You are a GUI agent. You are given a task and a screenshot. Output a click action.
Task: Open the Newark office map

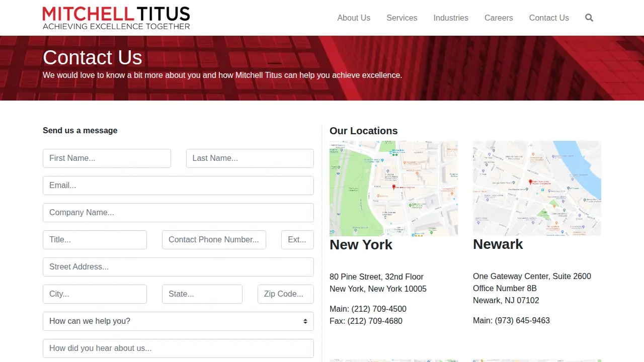point(537,188)
